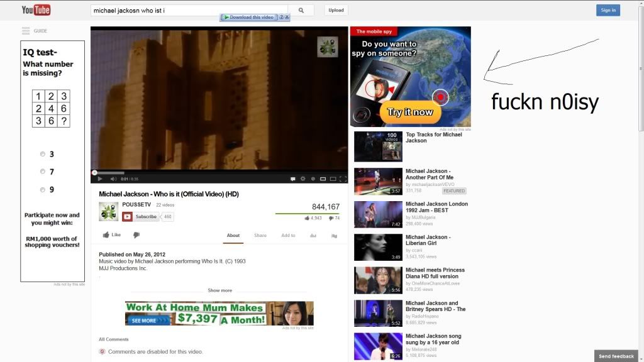Click Download this video button
This screenshot has height=362, width=644.
tap(249, 17)
